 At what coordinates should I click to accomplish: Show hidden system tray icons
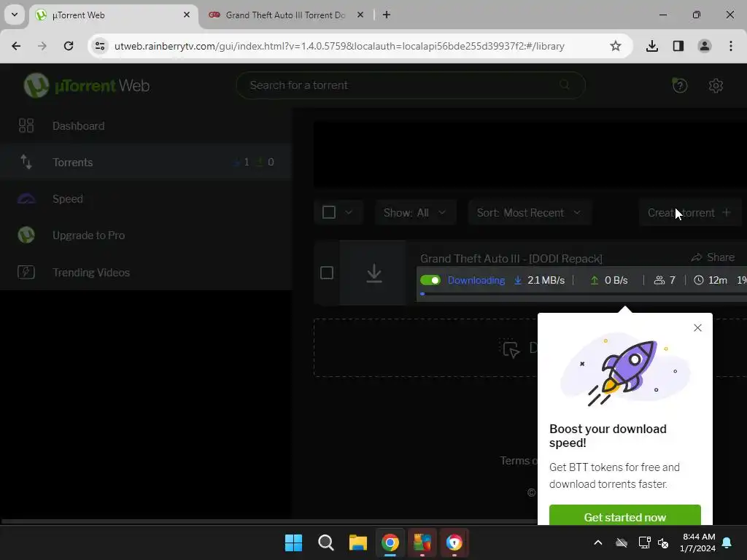[x=598, y=542]
